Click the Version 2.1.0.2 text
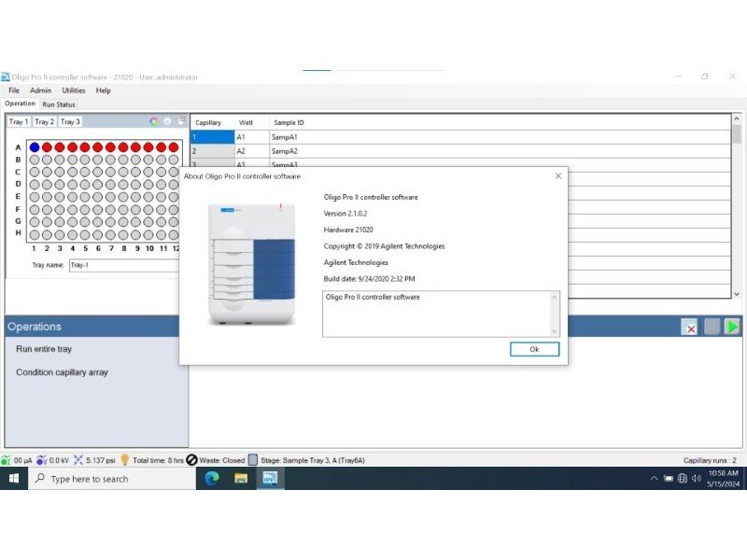This screenshot has width=747, height=560. tap(345, 214)
